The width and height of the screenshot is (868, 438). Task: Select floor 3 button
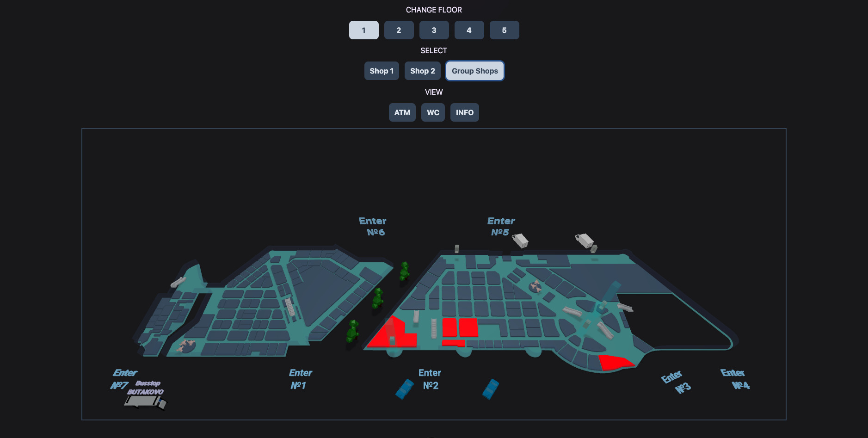tap(434, 30)
